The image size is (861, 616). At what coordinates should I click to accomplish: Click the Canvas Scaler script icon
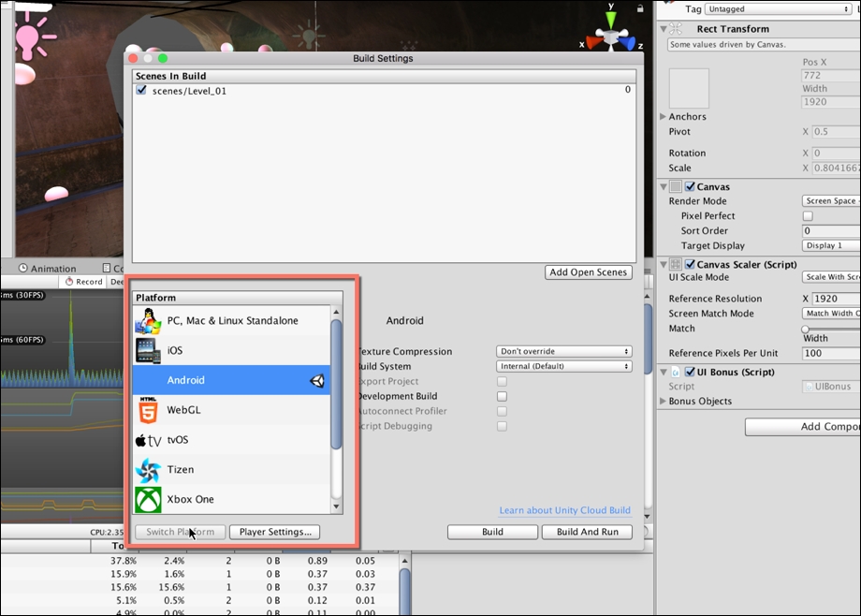[x=676, y=264]
